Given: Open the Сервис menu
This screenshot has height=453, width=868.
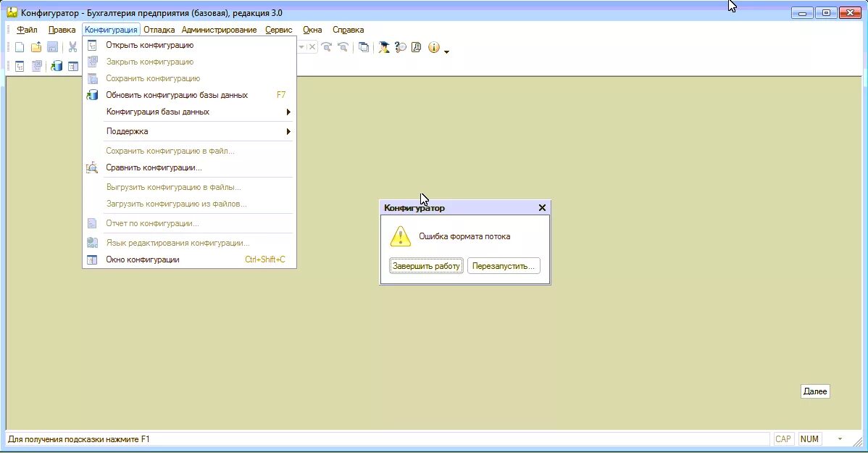Looking at the screenshot, I should coord(278,30).
